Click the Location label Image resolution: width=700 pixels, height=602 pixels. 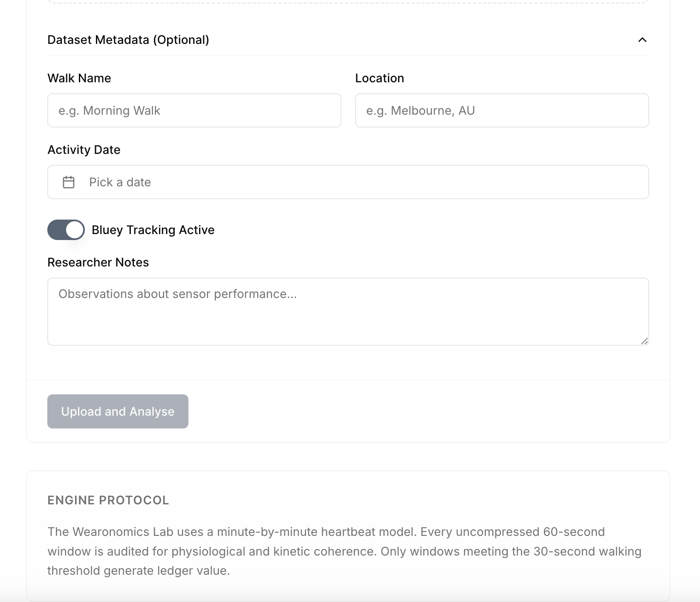379,78
